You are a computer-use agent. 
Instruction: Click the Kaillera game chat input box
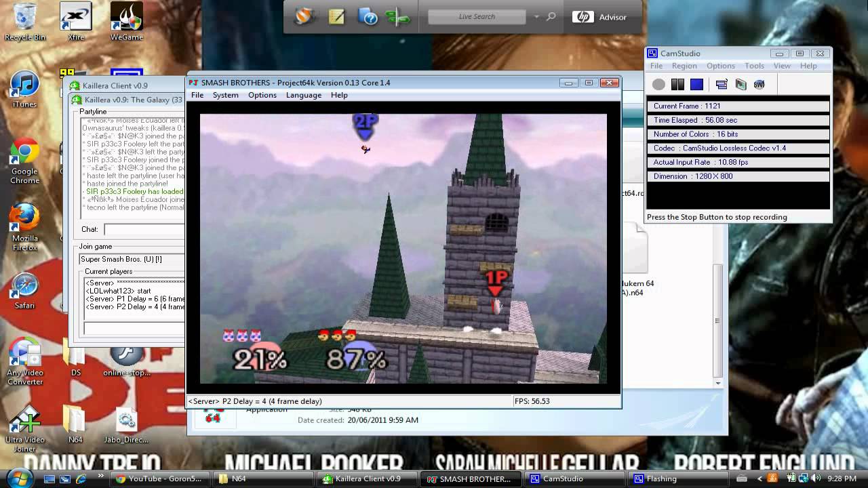click(x=134, y=329)
